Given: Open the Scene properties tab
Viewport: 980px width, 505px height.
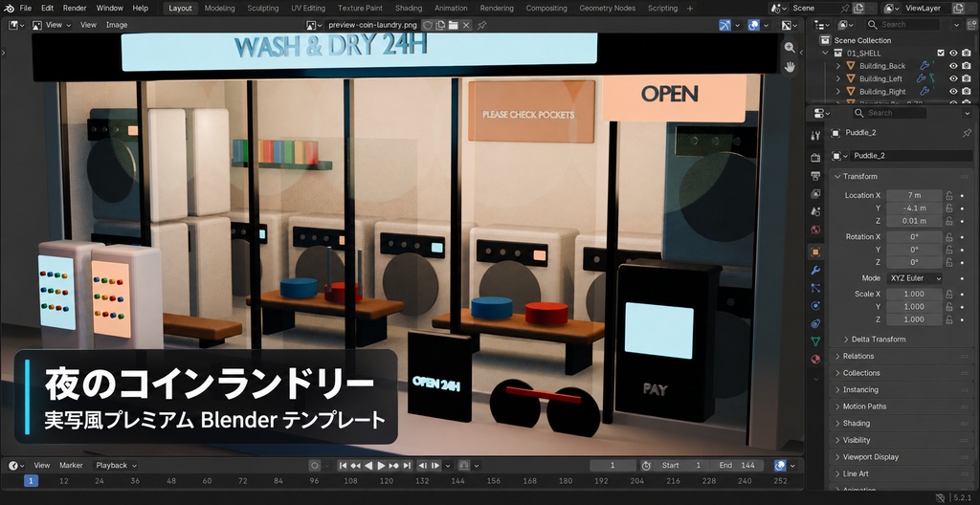Looking at the screenshot, I should (815, 212).
